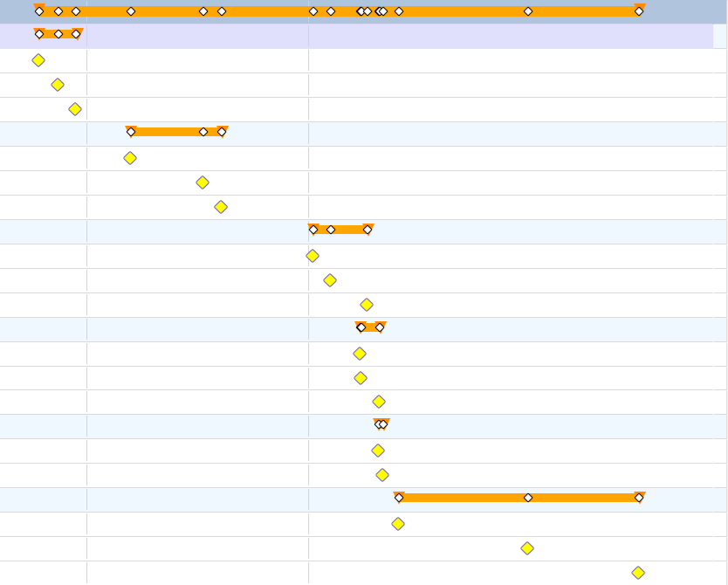Click the rightmost yellow milestone in the bottom row
This screenshot has width=728, height=585.
638,573
